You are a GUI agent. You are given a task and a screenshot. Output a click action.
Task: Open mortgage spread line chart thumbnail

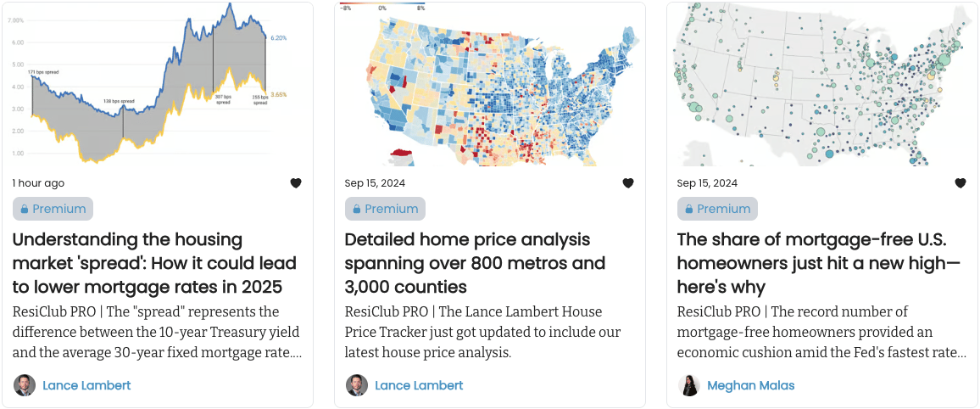click(157, 85)
